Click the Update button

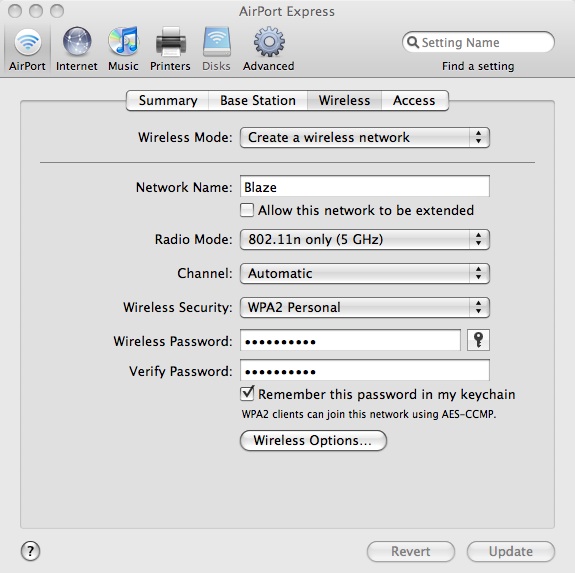(x=511, y=551)
